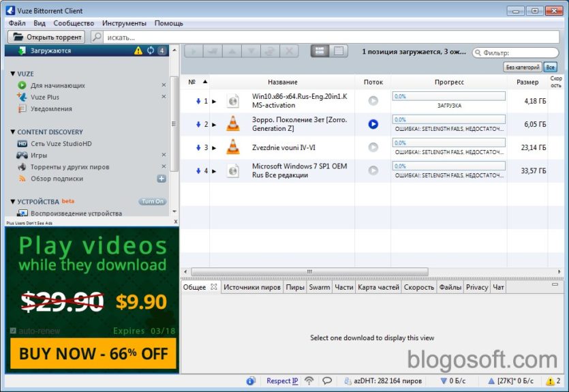
Task: Click the alerts warning icon in status bar
Action: 550,380
